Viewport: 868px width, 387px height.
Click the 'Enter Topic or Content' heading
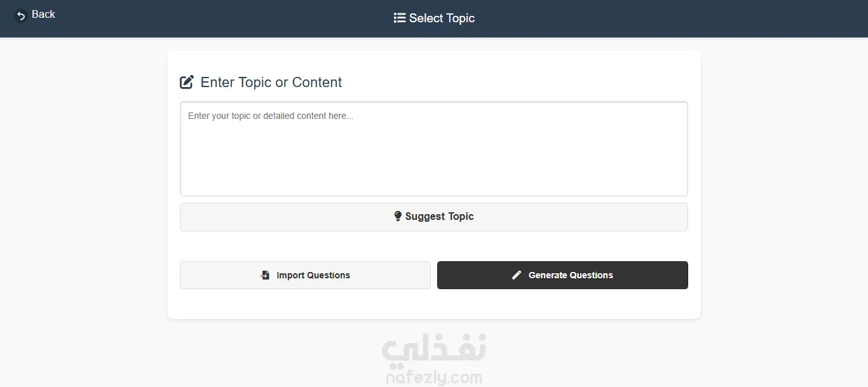[x=271, y=83]
